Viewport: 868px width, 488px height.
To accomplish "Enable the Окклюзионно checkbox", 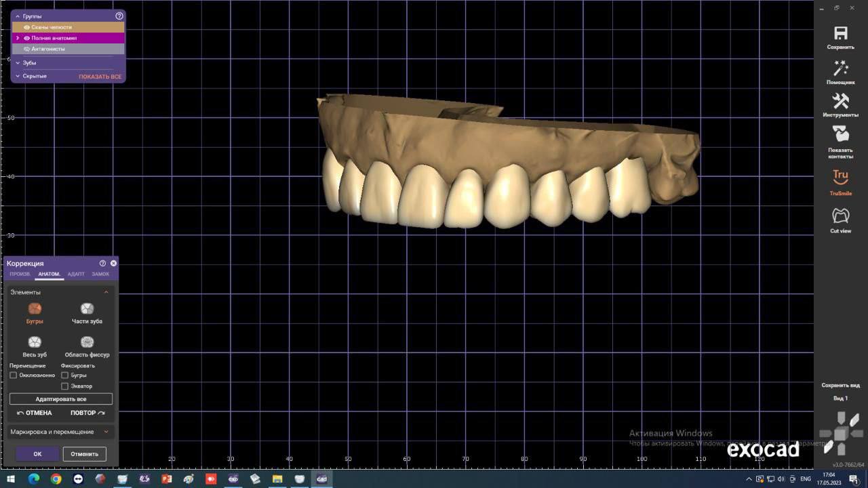I will coord(14,375).
